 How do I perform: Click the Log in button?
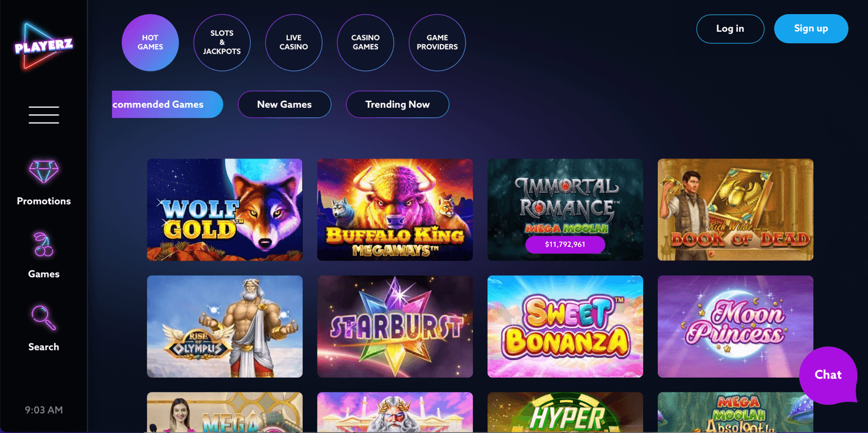point(730,29)
